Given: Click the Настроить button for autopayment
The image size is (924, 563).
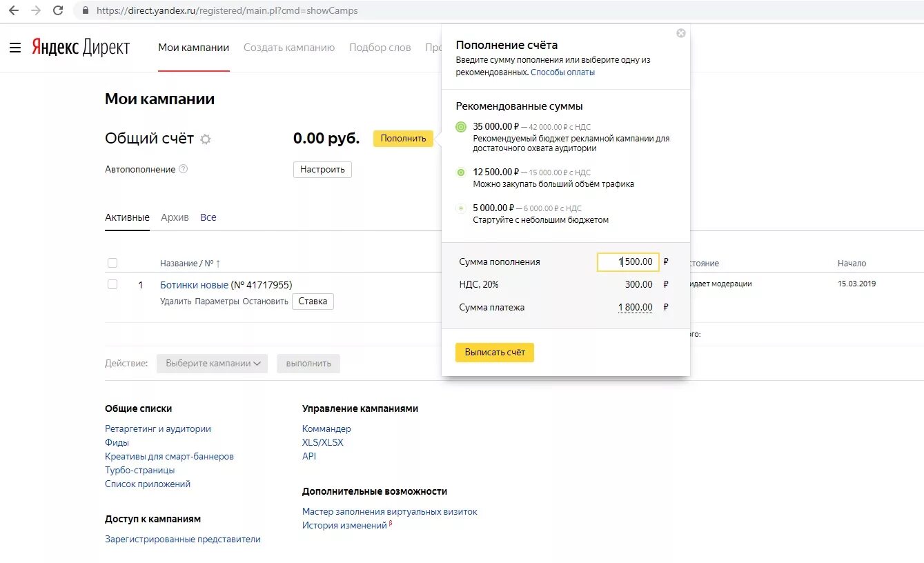Looking at the screenshot, I should [x=322, y=170].
